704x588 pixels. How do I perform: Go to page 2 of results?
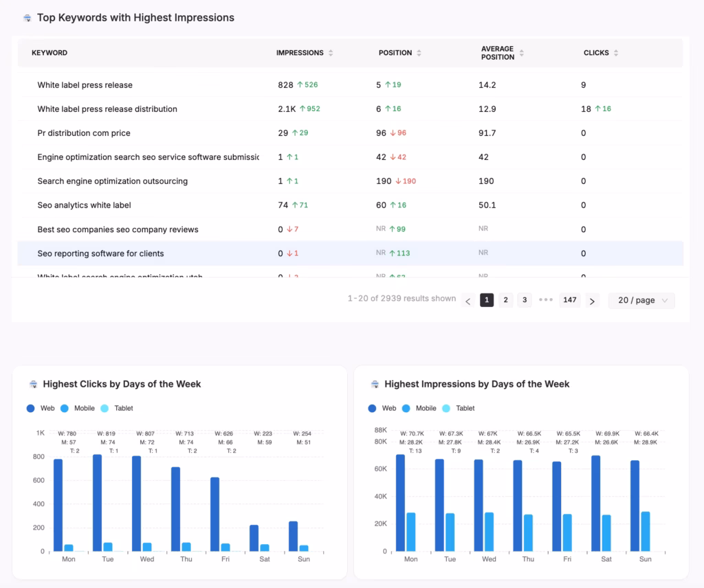tap(505, 300)
